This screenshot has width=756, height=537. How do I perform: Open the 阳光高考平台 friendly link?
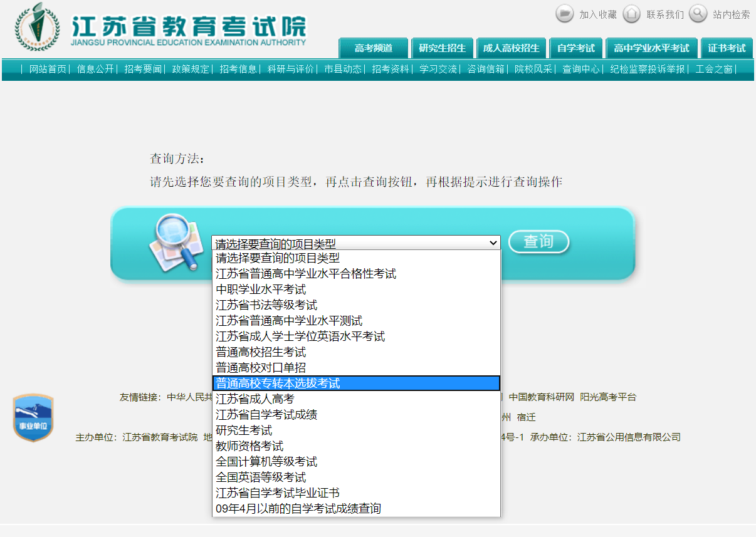tap(608, 397)
